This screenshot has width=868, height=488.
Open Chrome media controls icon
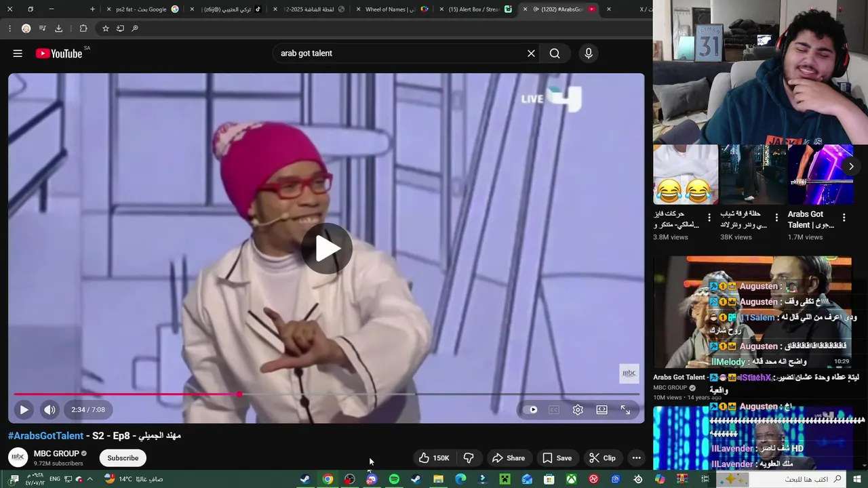click(x=42, y=28)
